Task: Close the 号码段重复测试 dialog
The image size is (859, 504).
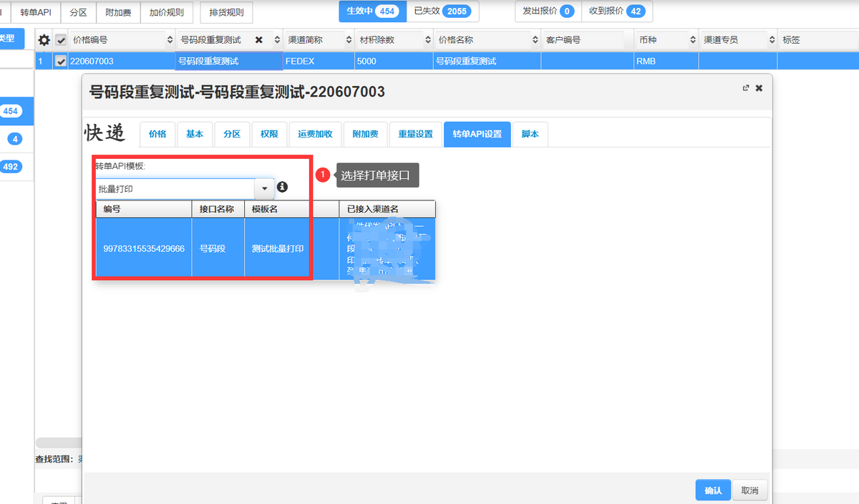Action: tap(759, 88)
